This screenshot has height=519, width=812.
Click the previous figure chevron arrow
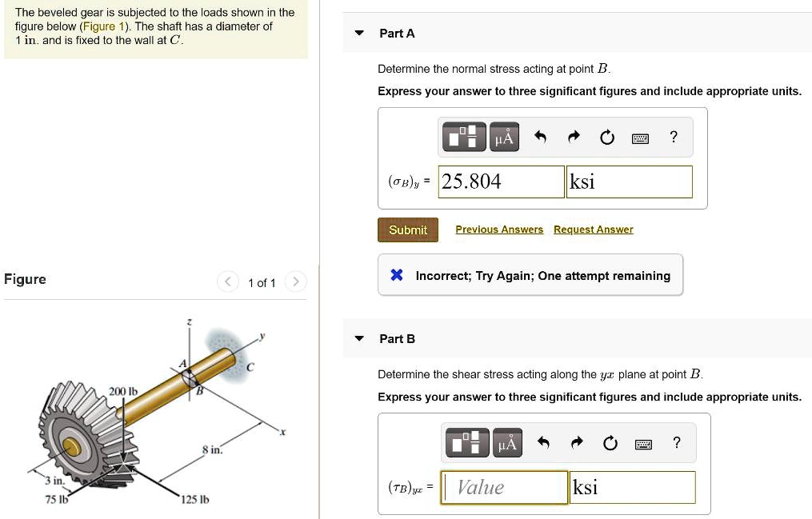click(x=227, y=281)
